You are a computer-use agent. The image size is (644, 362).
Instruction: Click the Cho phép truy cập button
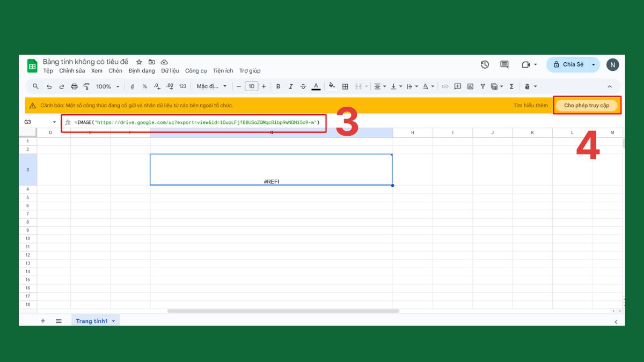(587, 105)
